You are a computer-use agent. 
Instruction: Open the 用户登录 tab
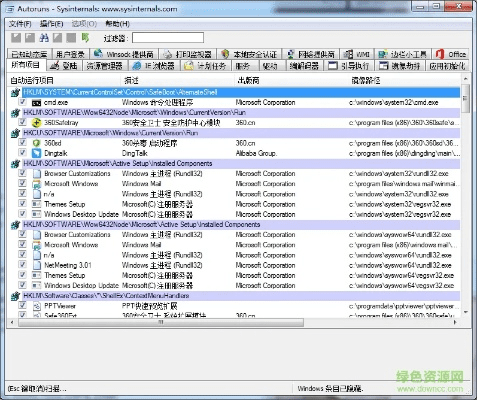[x=70, y=54]
